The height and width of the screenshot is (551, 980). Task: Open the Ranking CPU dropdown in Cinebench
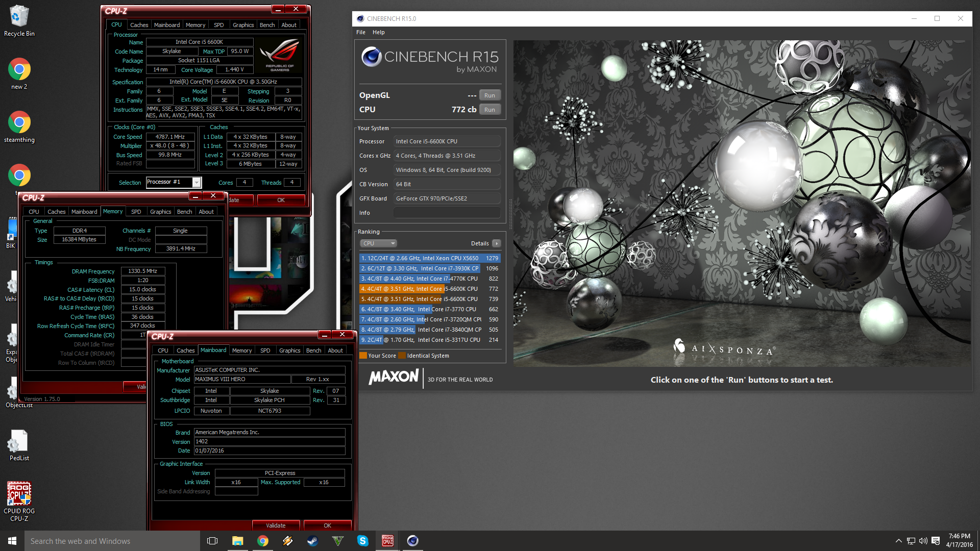[x=378, y=244]
